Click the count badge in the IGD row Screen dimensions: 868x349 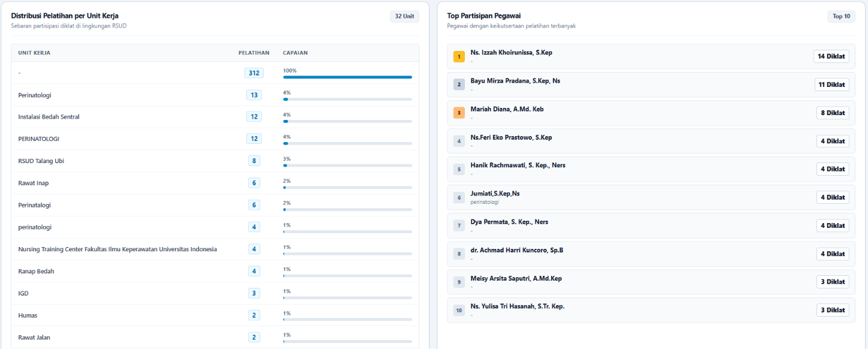point(254,293)
